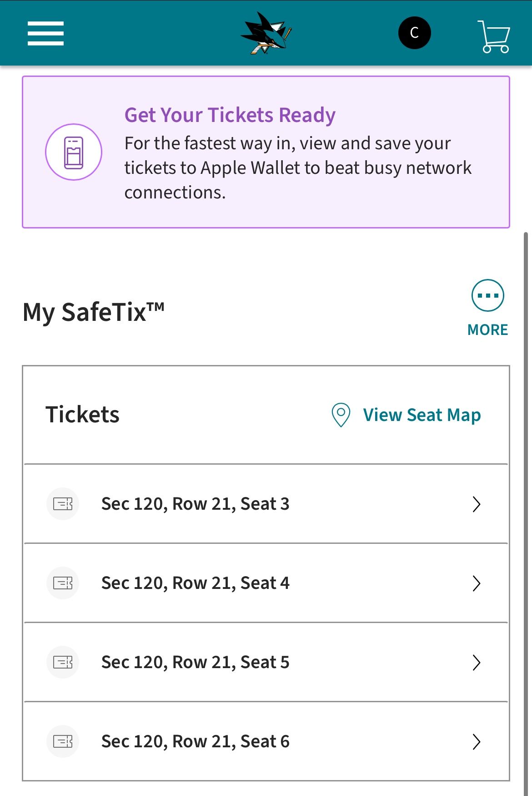Tap the ticket icon for Seat 5
532x796 pixels.
click(x=63, y=662)
